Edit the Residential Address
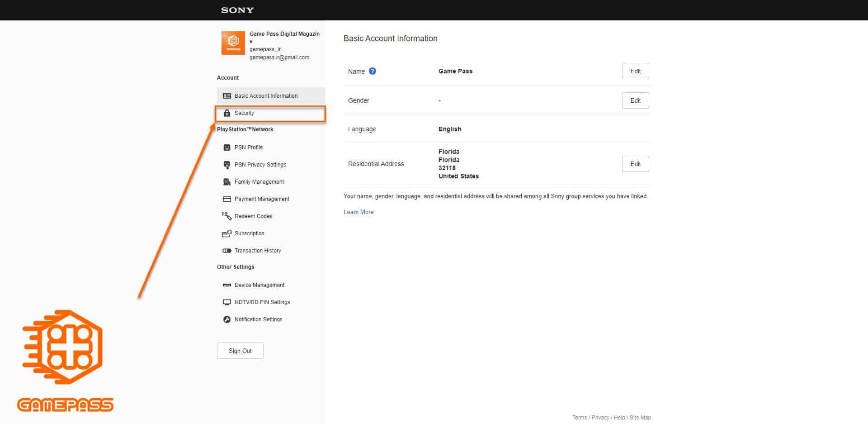 pos(635,164)
